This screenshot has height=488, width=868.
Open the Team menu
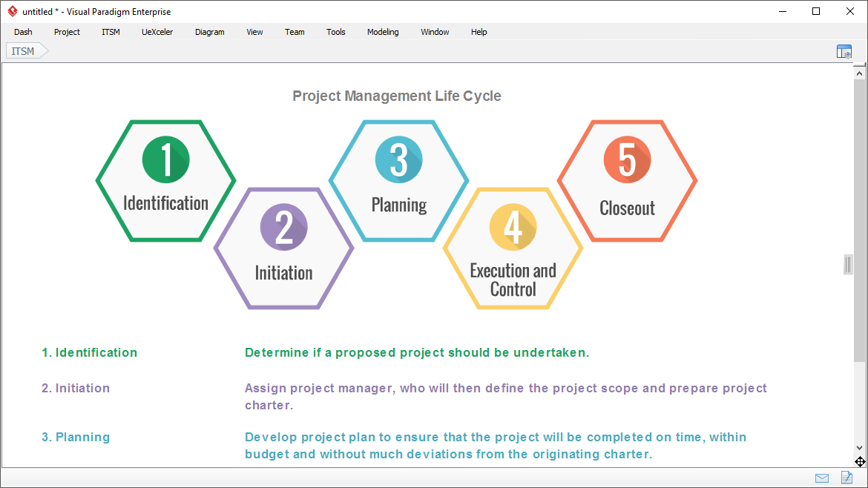tap(295, 32)
